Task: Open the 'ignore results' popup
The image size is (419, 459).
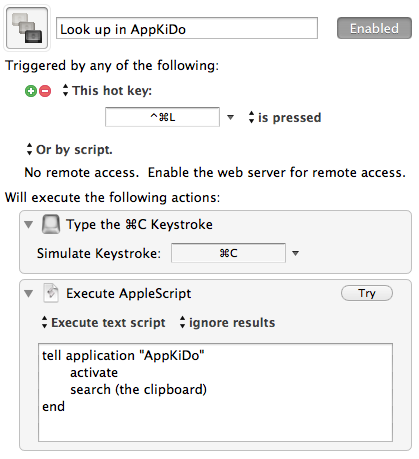Action: [x=227, y=322]
